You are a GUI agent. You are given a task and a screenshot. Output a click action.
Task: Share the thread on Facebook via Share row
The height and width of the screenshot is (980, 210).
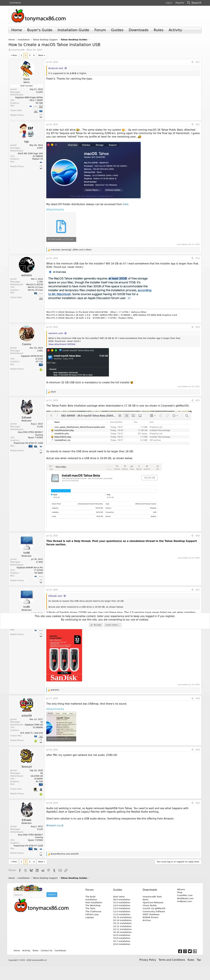[x=20, y=870]
